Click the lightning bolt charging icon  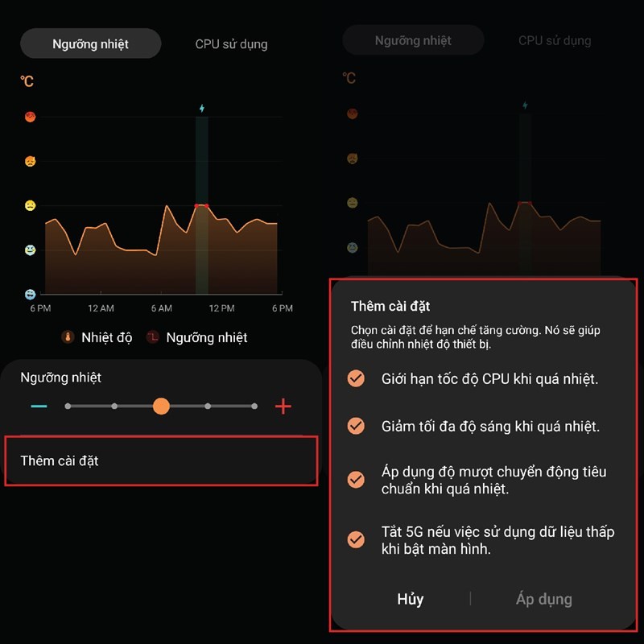(x=202, y=108)
